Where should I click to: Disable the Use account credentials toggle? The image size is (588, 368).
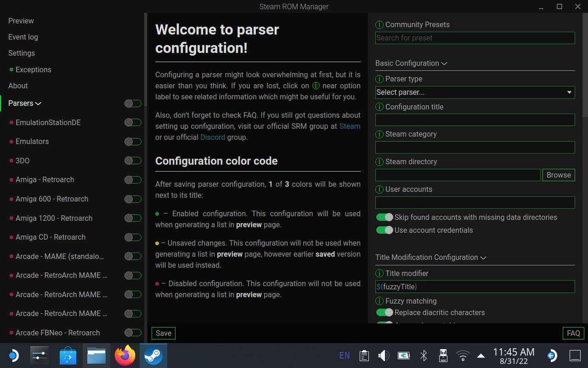[384, 230]
